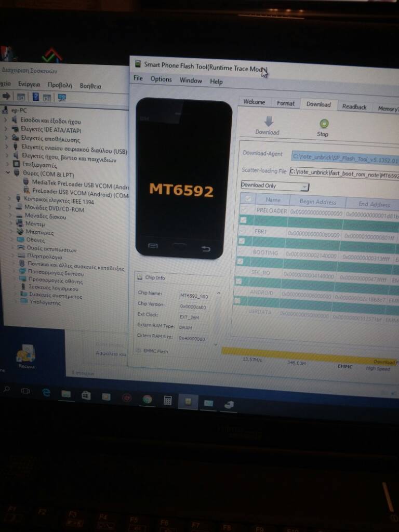The image size is (399, 532).
Task: Click the scan hardware monitor toolbar icon
Action: [x=62, y=97]
